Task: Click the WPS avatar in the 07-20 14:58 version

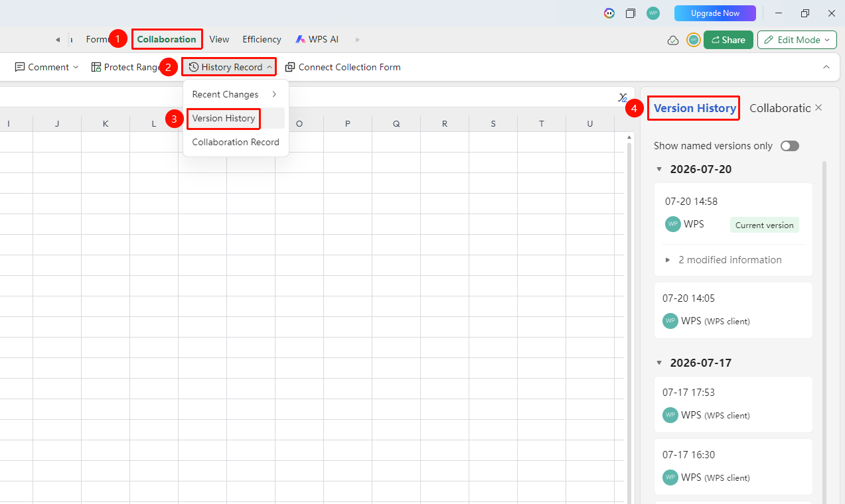Action: [x=673, y=224]
